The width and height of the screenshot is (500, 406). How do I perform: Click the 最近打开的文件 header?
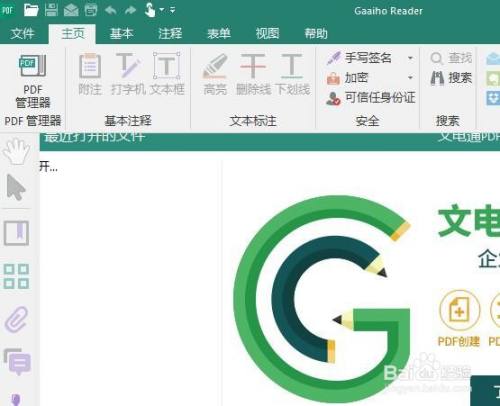click(x=94, y=137)
